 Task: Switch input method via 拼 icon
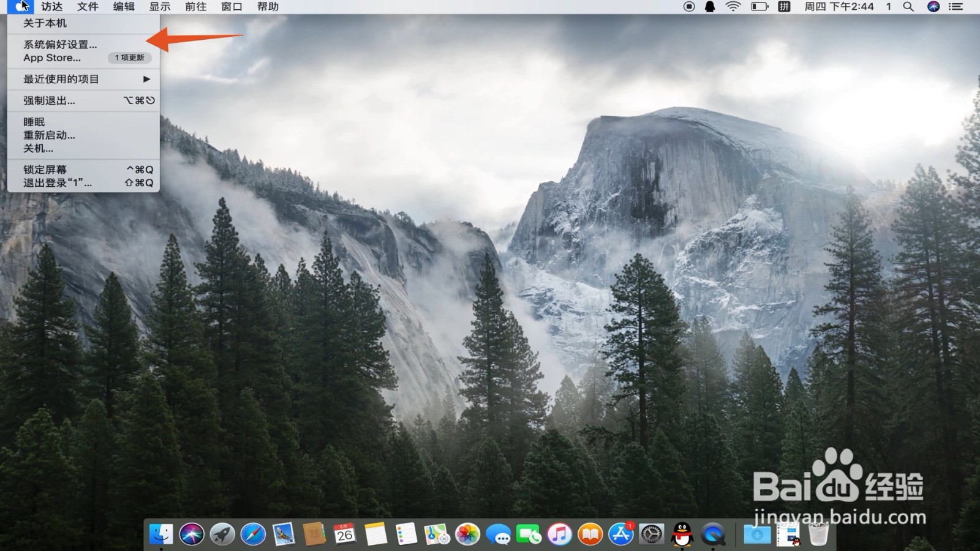(784, 7)
